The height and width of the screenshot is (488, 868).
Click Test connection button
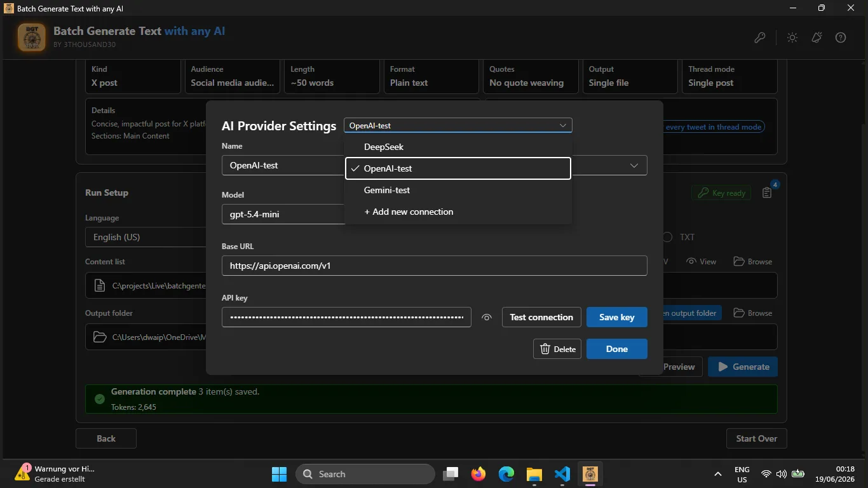point(541,317)
